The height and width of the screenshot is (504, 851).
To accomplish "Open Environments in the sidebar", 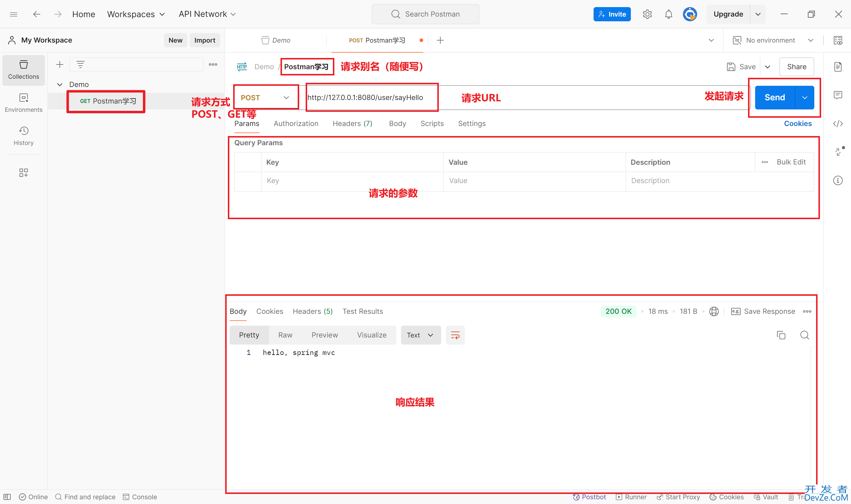I will click(x=23, y=103).
